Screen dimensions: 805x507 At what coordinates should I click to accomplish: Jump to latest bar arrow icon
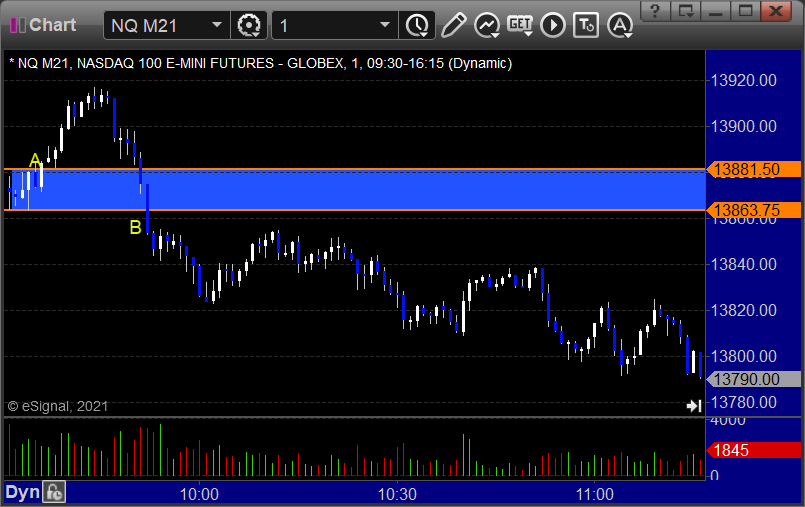(694, 406)
